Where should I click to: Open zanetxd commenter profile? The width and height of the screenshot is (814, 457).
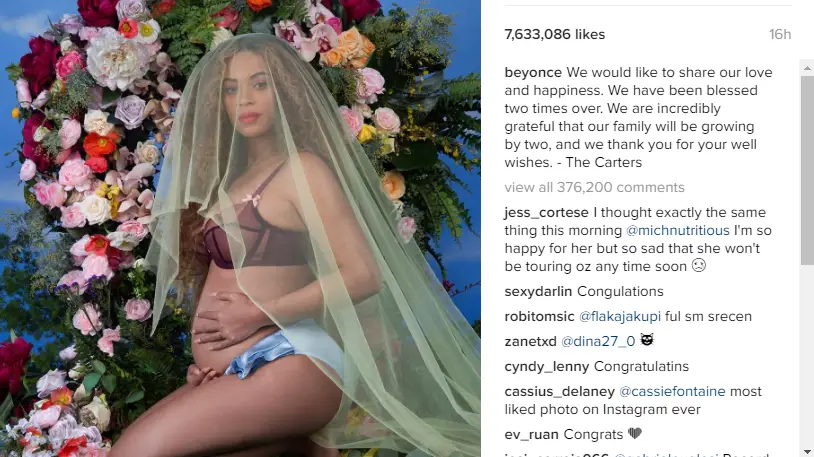531,342
